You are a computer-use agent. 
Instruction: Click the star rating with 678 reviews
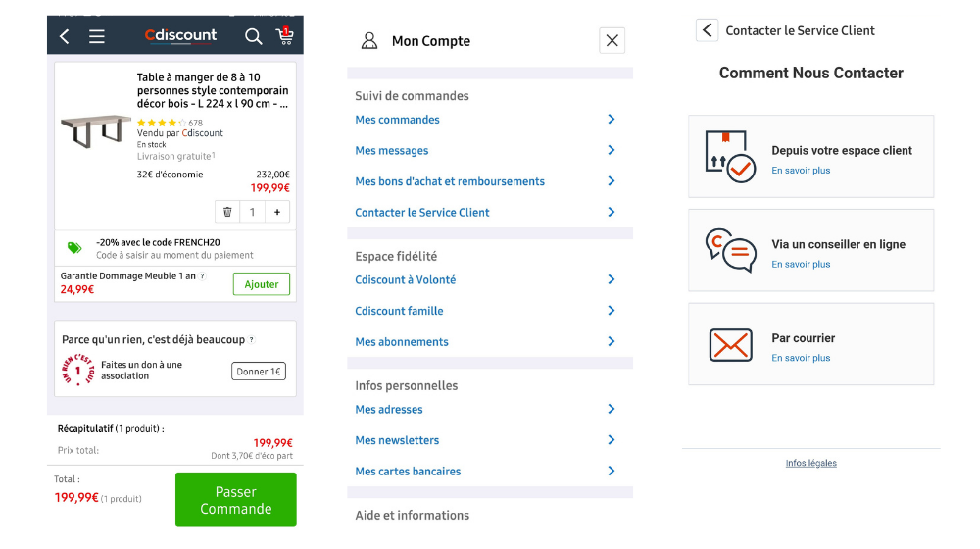pyautogui.click(x=170, y=123)
